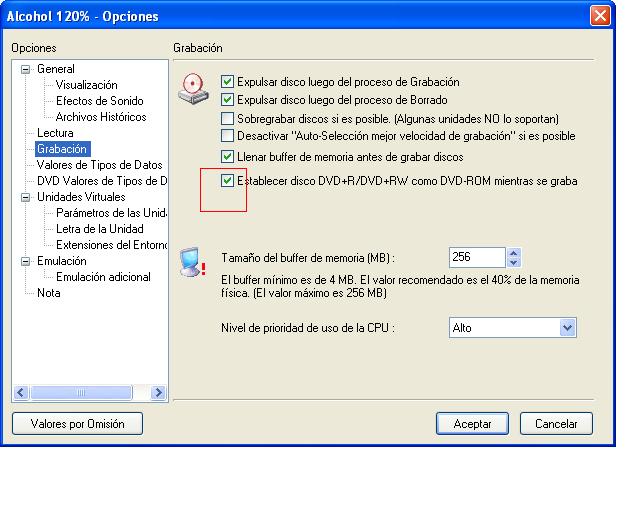Click the Aceptar button

[472, 423]
